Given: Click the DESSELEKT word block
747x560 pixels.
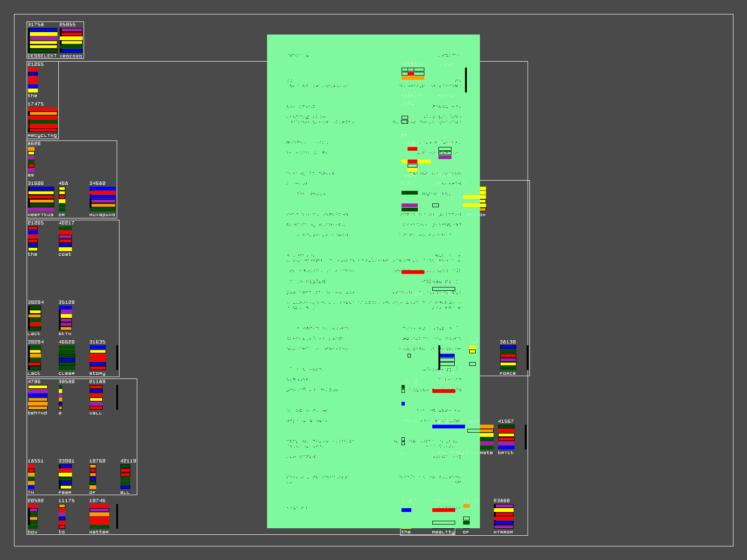Looking at the screenshot, I should tap(43, 40).
